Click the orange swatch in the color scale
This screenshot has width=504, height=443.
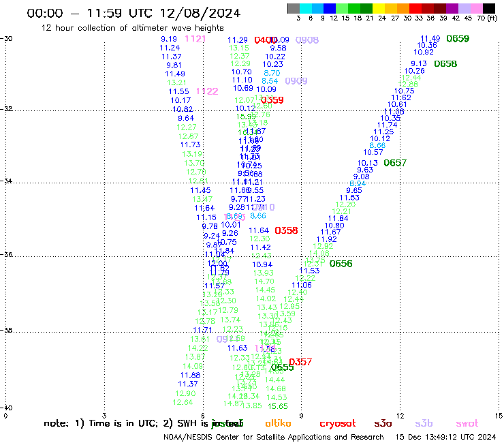pos(403,8)
